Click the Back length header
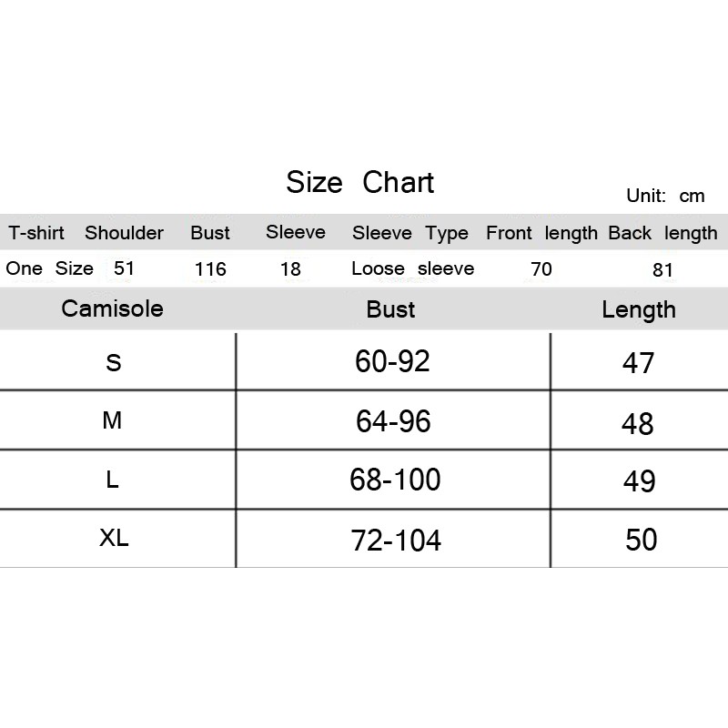The height and width of the screenshot is (728, 728). click(x=662, y=233)
